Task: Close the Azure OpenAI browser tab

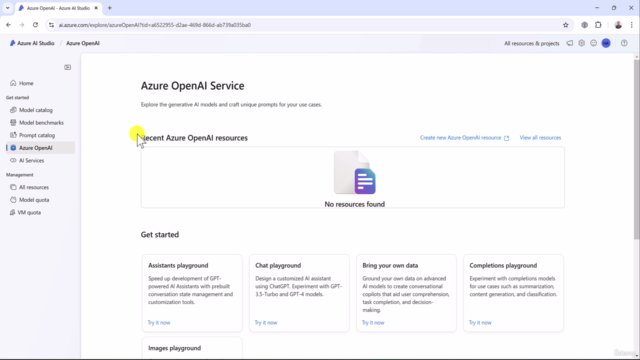Action: click(x=96, y=8)
